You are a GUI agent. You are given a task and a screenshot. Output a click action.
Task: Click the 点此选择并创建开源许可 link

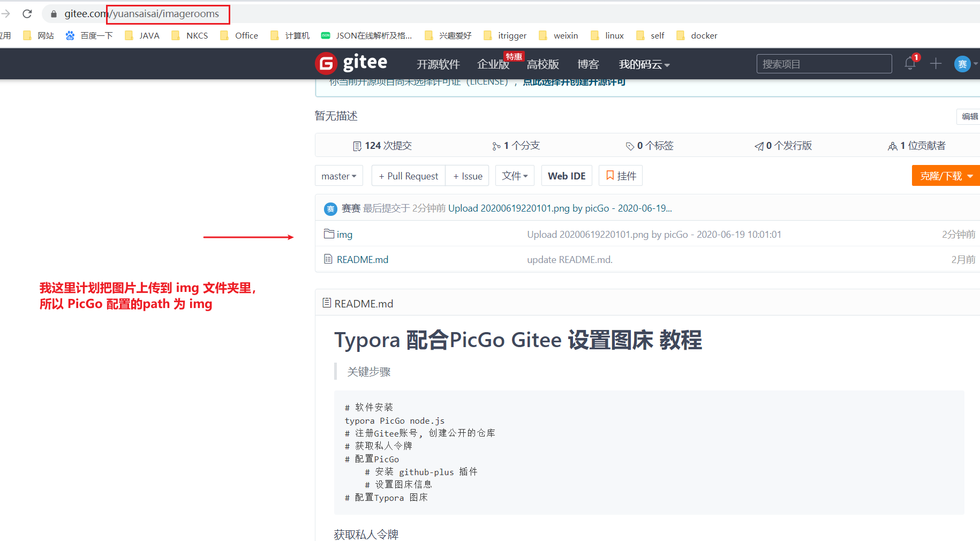[574, 82]
